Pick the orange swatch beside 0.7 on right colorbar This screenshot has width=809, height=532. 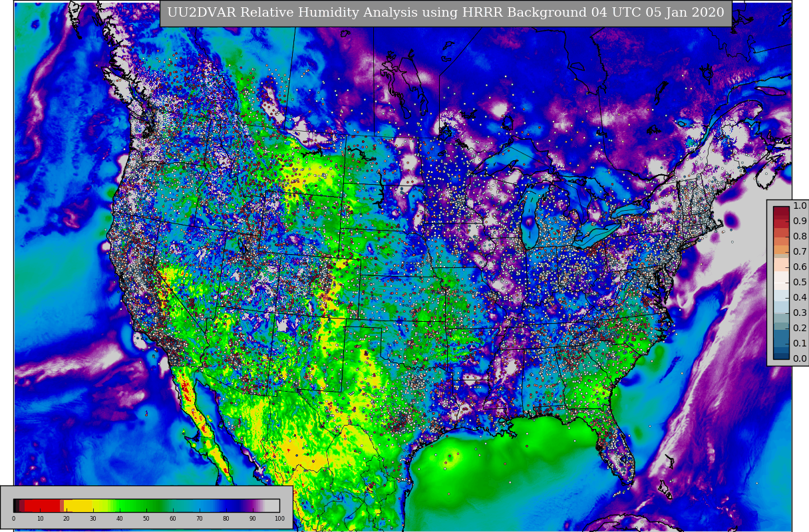(x=781, y=249)
